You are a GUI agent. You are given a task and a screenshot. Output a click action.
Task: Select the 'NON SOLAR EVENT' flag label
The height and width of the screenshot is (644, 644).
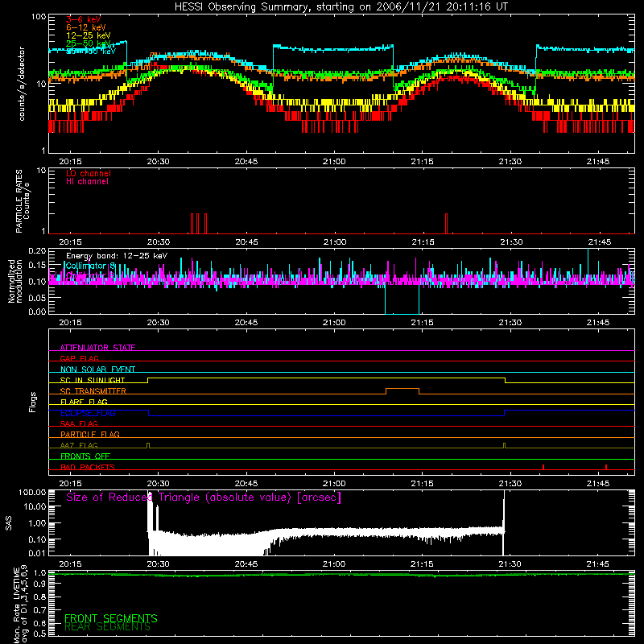click(x=97, y=369)
